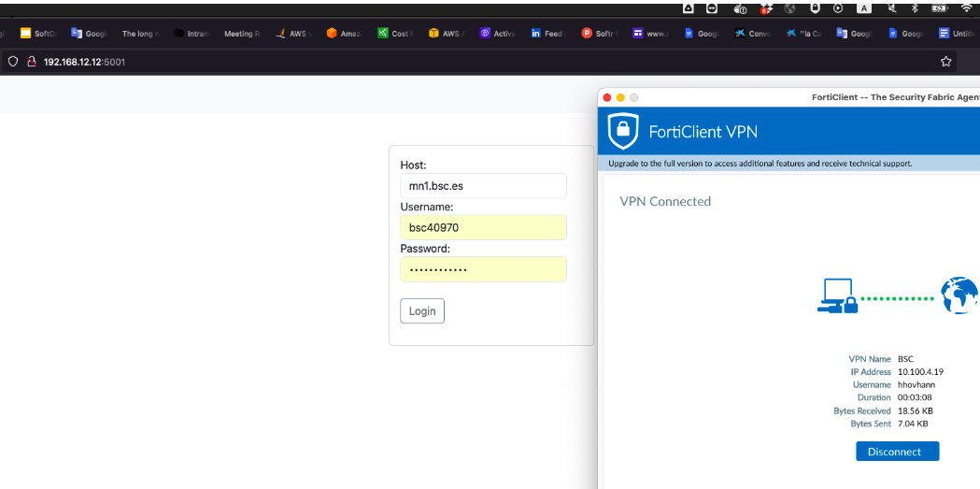Open the orange Amazon bookmark

pos(344,34)
